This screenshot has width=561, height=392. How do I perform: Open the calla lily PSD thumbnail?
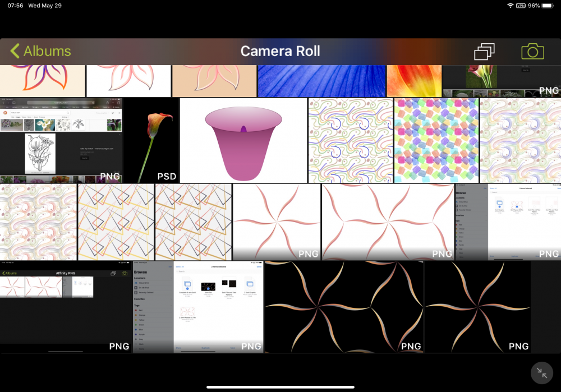pyautogui.click(x=151, y=140)
